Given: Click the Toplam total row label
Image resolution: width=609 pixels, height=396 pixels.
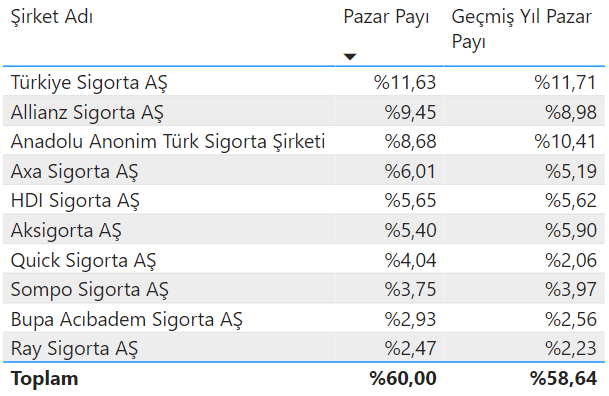Looking at the screenshot, I should click(x=44, y=378).
